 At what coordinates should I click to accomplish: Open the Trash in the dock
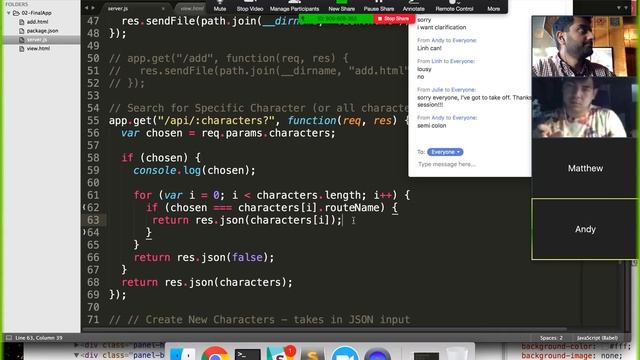pyautogui.click(x=457, y=353)
